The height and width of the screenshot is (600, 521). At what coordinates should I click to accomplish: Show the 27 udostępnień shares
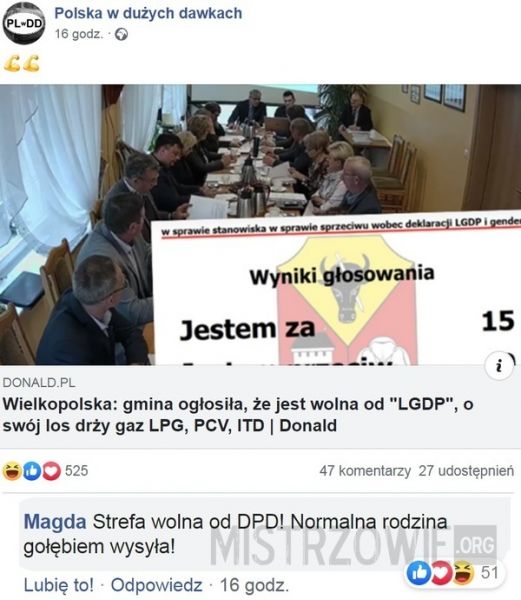coord(466,471)
